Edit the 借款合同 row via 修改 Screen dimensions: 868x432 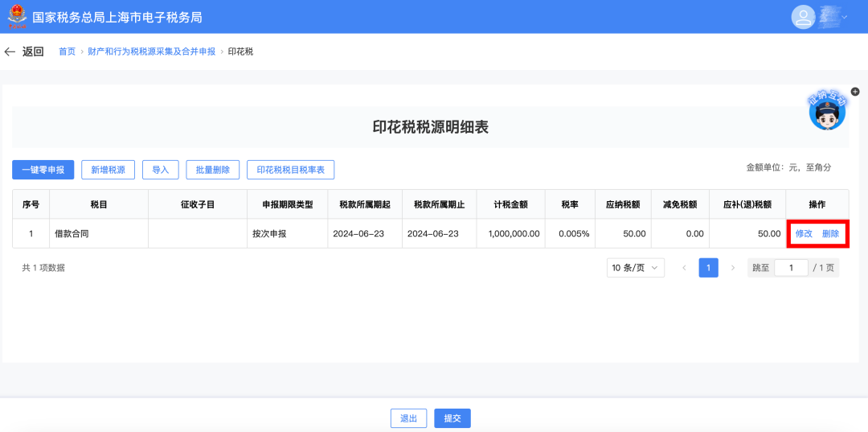click(x=804, y=233)
